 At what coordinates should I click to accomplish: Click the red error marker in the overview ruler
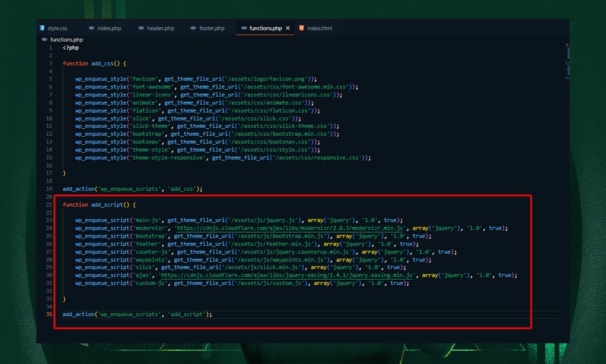pos(568,46)
